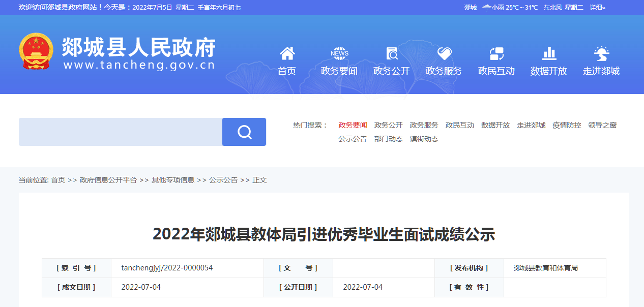Click the 郯城 weather city label
The height and width of the screenshot is (307, 644).
coord(471,7)
